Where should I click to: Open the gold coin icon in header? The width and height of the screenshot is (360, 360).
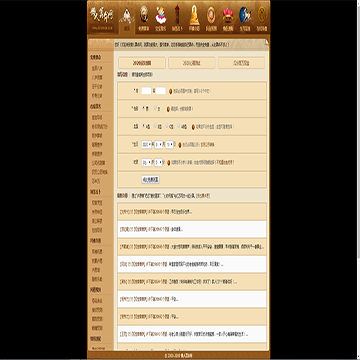pos(262,14)
